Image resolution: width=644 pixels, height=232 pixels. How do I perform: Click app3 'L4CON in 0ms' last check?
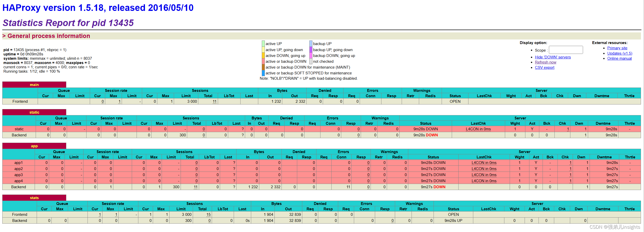point(484,175)
